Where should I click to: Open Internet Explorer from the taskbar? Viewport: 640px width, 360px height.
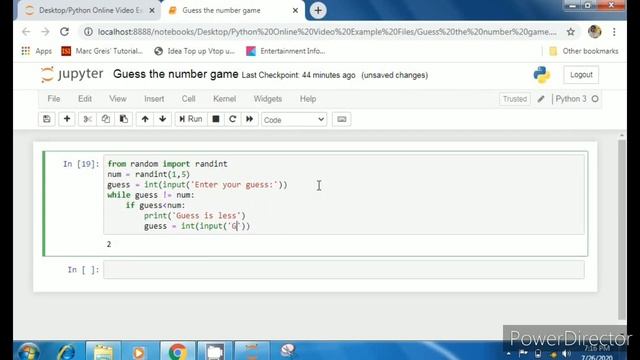point(66,352)
